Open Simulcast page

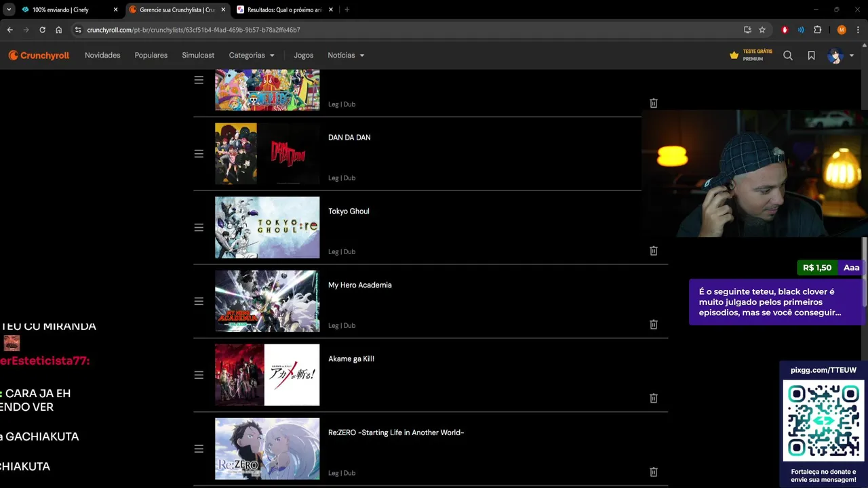pos(198,56)
